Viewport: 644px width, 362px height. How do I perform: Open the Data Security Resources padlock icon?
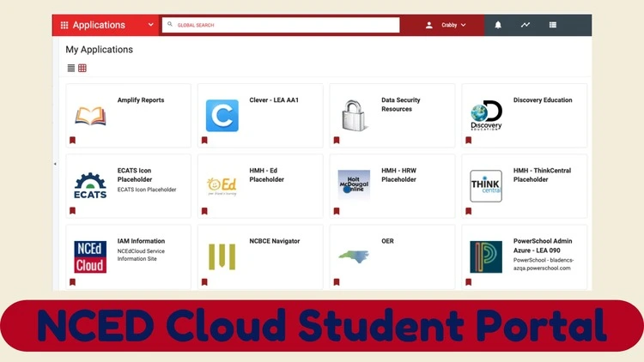(354, 116)
